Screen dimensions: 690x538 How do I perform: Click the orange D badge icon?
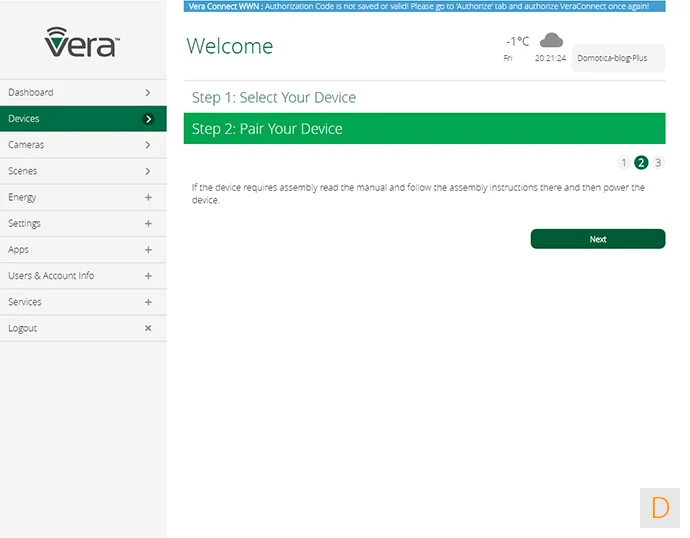[x=660, y=508]
